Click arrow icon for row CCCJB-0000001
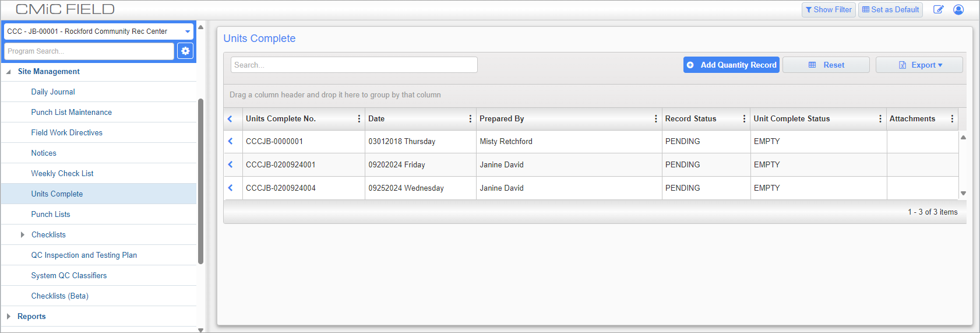The width and height of the screenshot is (980, 333). (231, 142)
